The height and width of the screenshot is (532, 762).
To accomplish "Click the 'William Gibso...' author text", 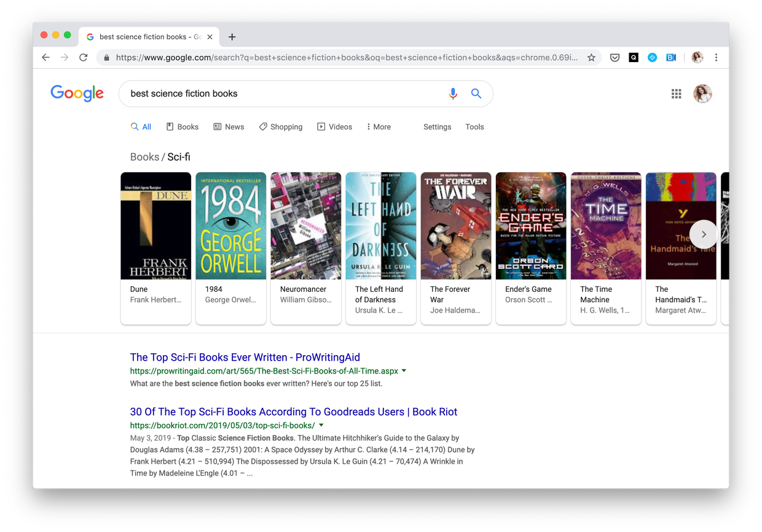I will (306, 300).
